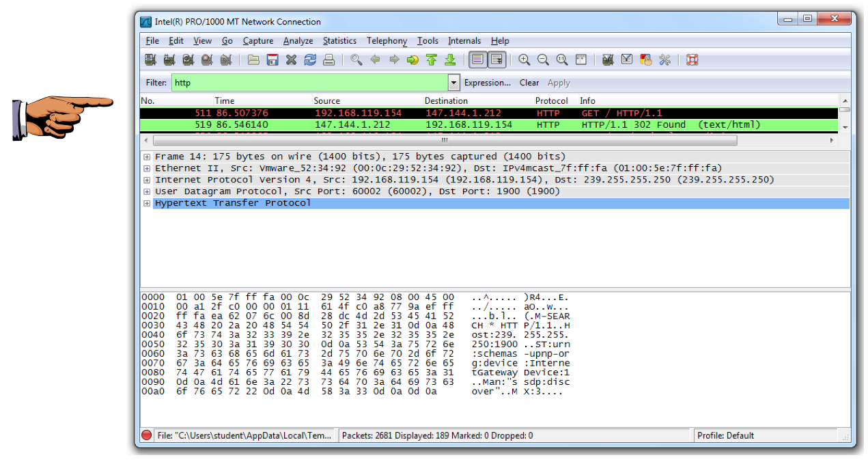The width and height of the screenshot is (868, 460).
Task: Save this capture file
Action: point(272,60)
